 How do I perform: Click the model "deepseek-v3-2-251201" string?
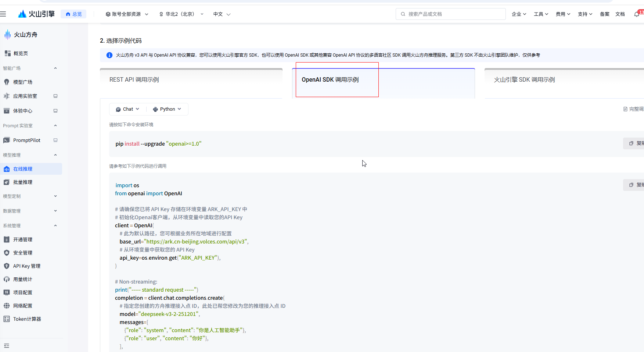click(x=169, y=314)
